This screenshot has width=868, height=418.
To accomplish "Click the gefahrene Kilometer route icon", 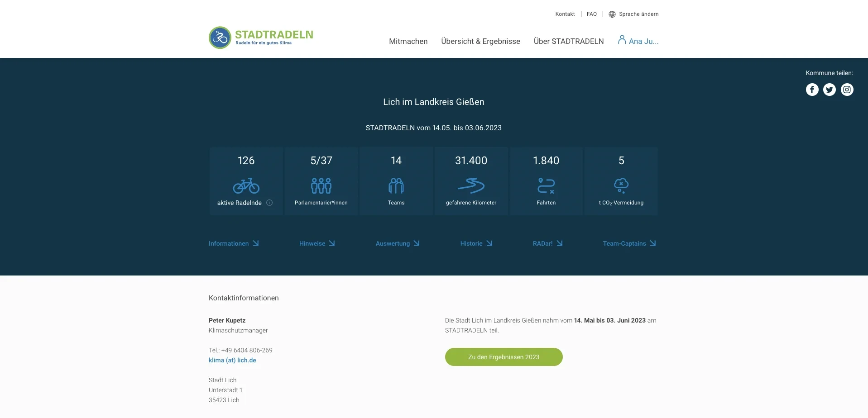I will click(x=471, y=185).
